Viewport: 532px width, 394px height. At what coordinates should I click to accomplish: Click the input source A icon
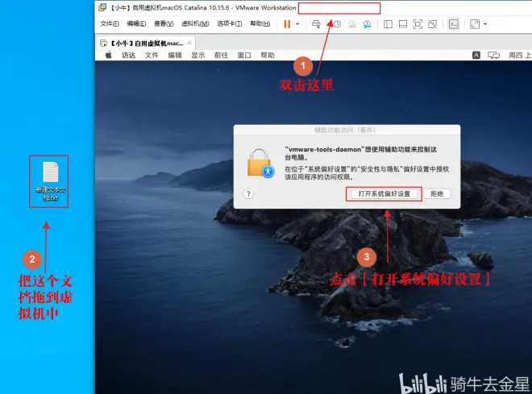(x=476, y=56)
